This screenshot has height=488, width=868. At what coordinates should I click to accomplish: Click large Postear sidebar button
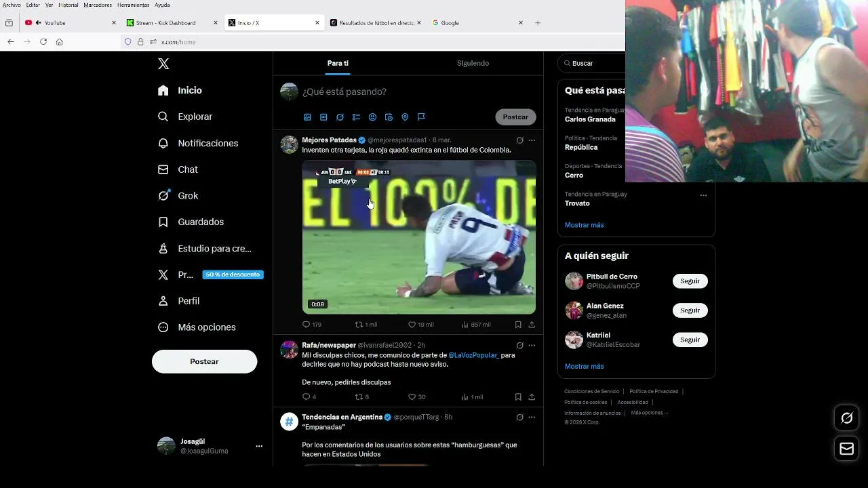pos(204,361)
